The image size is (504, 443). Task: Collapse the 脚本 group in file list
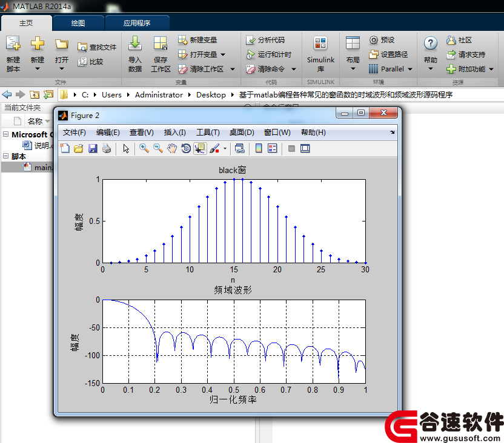click(5, 156)
